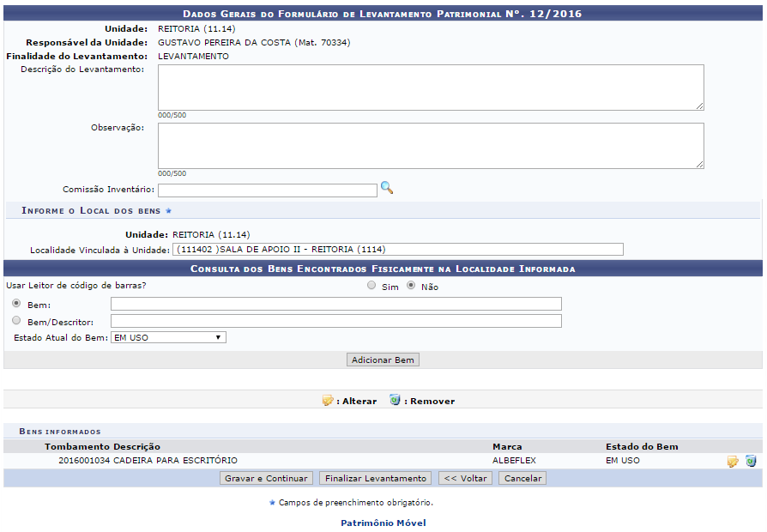The width and height of the screenshot is (767, 532).
Task: Open the Estado Atual do Bem dropdown
Action: click(168, 338)
